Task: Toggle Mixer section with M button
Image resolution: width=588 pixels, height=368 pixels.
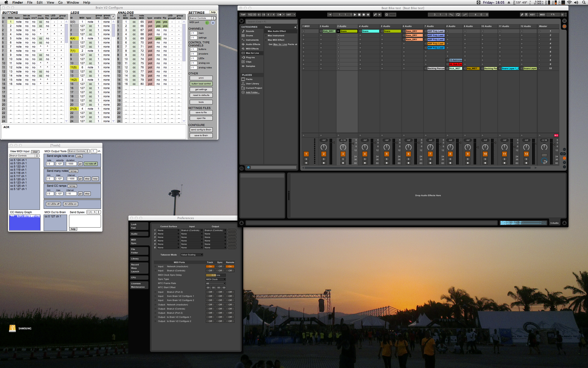Action: [x=564, y=158]
